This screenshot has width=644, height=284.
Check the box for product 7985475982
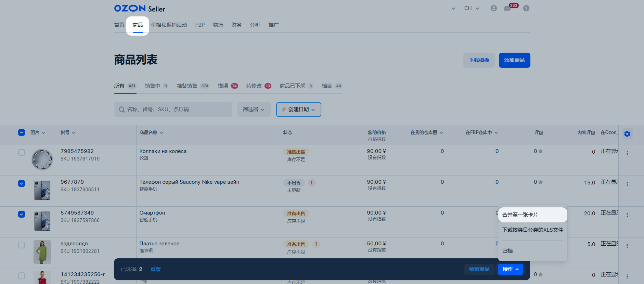(22, 153)
